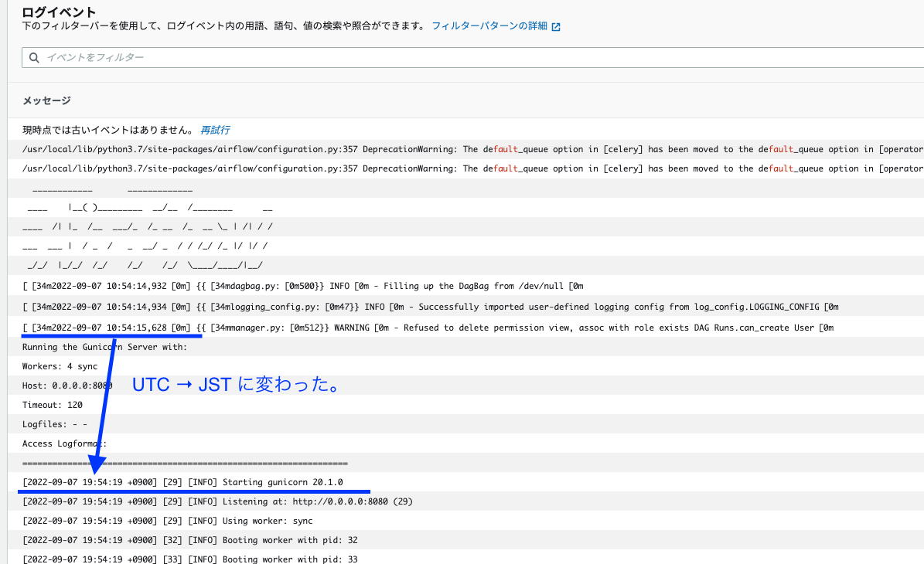Select the 'Using worker: sync' log row
The height and width of the screenshot is (564, 924).
[465, 521]
